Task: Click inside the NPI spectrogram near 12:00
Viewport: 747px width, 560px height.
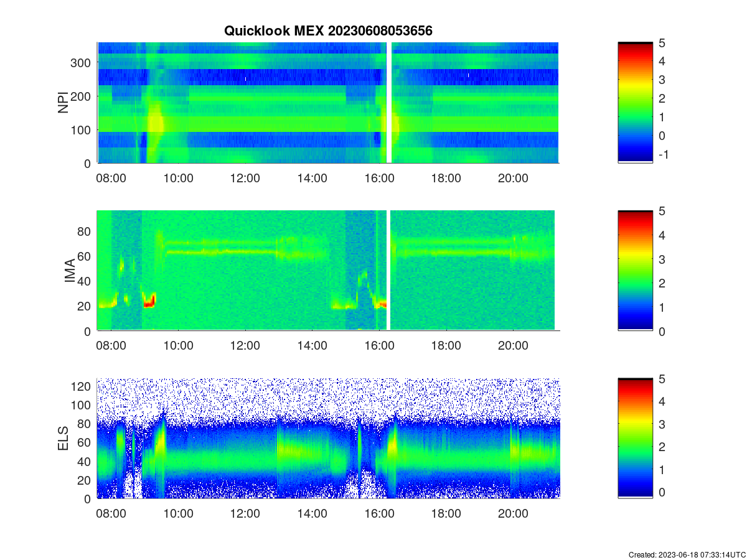Action: [x=245, y=103]
